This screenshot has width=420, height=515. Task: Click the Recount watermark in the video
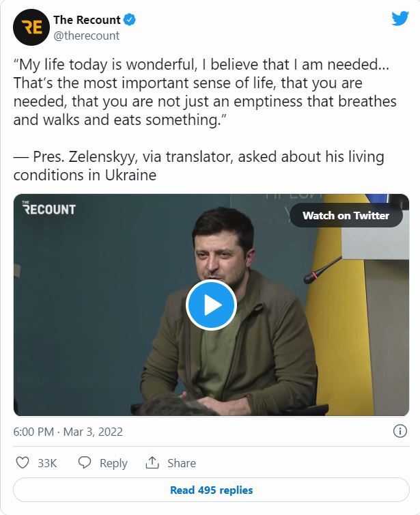point(48,208)
